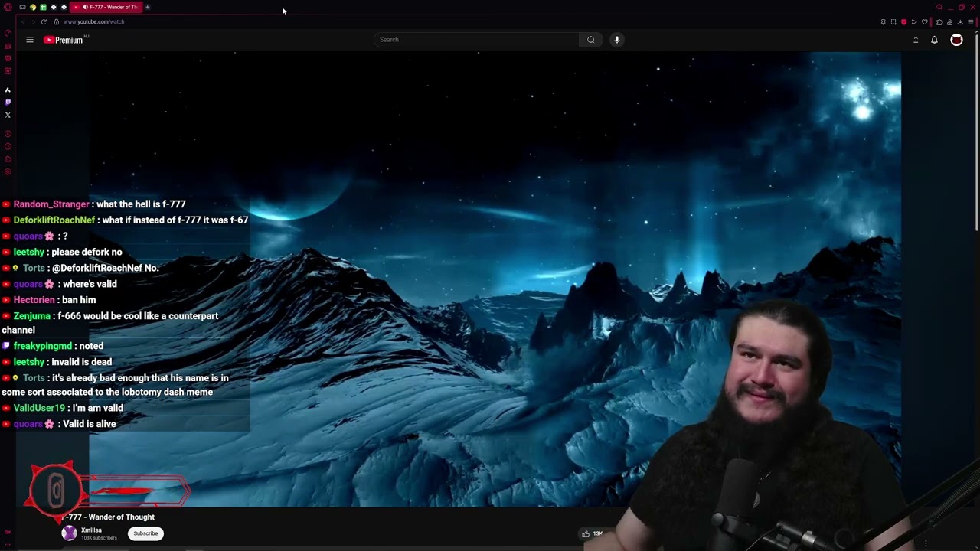Open the white A-shaped app in the sidebar
This screenshot has width=980, height=551.
point(8,90)
